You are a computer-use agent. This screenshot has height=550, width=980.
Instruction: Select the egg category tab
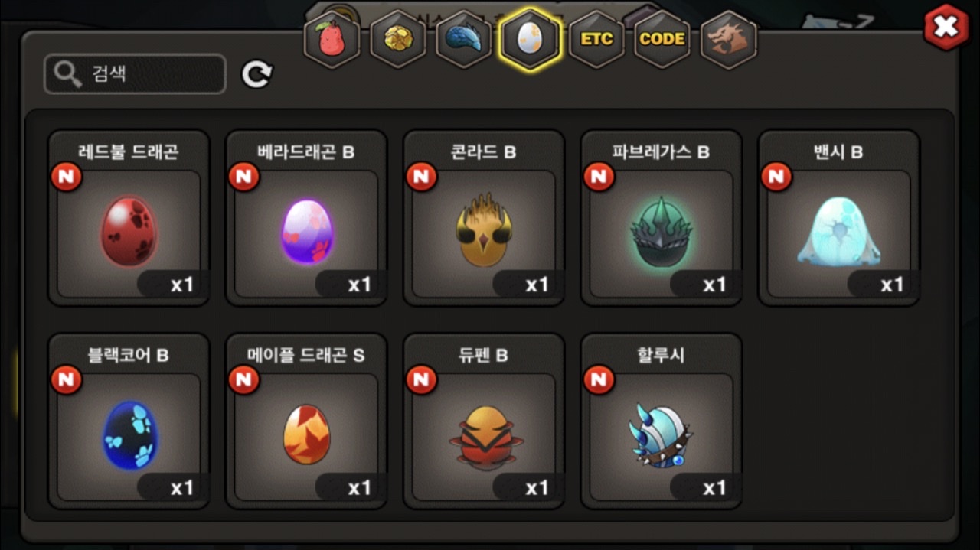click(x=530, y=39)
